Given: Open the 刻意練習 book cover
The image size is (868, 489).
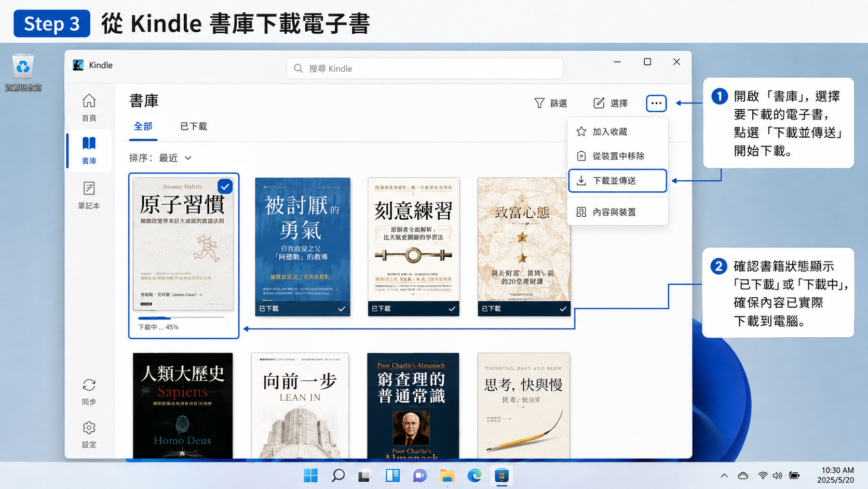Looking at the screenshot, I should (413, 247).
